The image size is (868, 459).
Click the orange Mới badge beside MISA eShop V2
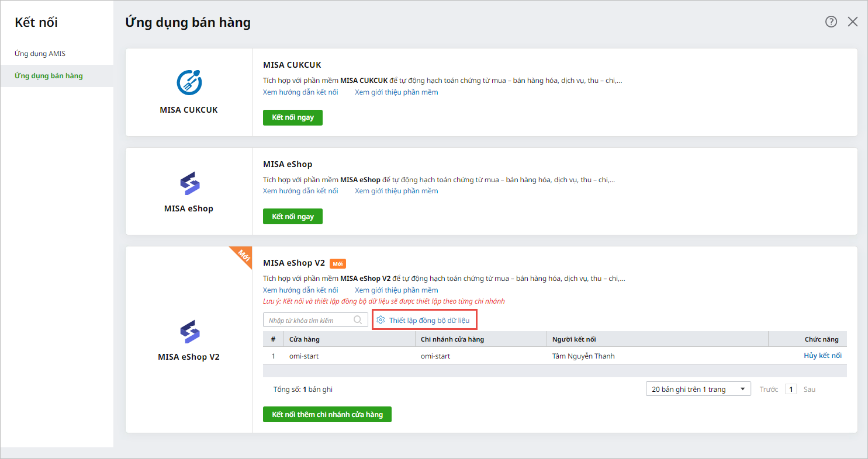(338, 263)
